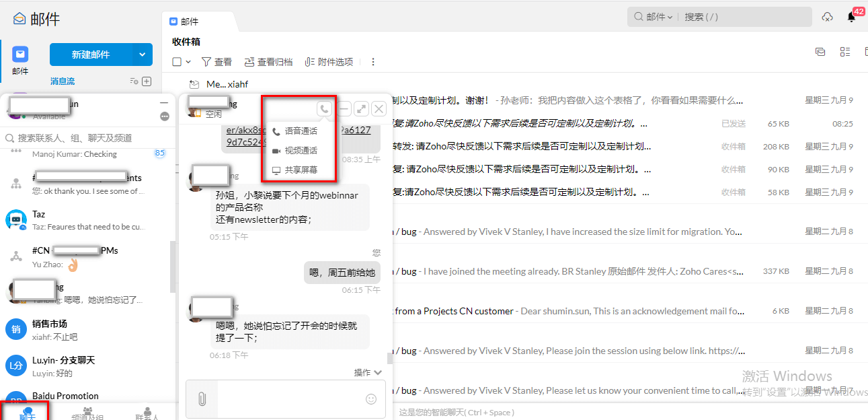Click the contact search field in chat panel
Image resolution: width=868 pixels, height=420 pixels.
(87, 138)
